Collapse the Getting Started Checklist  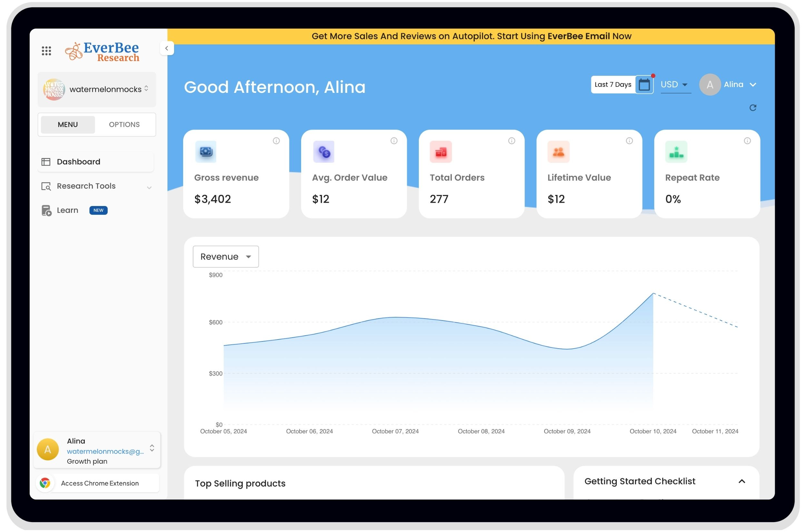(742, 482)
